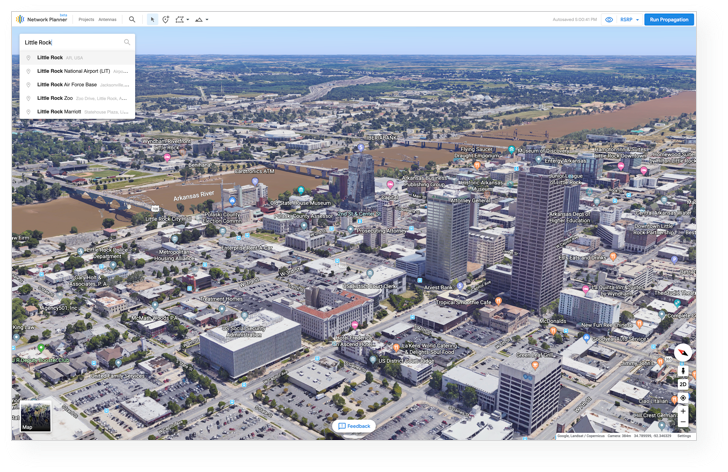The image size is (728, 472).
Task: Choose Little Rock Air Force Base suggestion
Action: pos(77,84)
